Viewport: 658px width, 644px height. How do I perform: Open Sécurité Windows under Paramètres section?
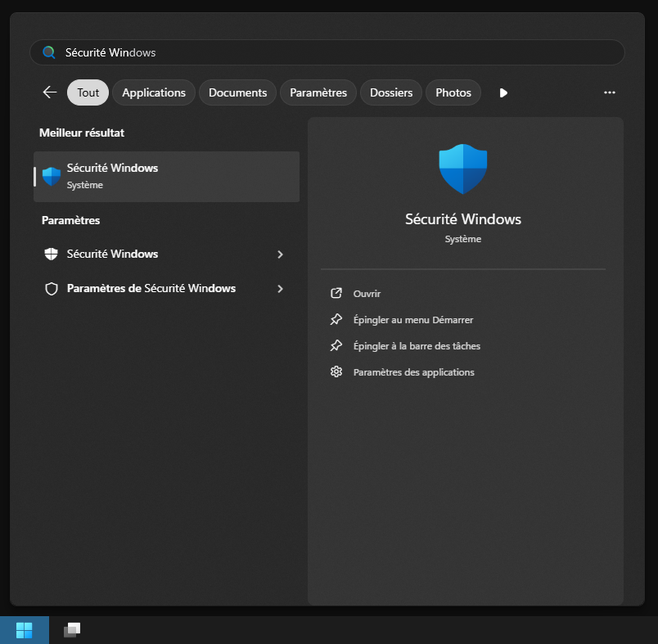coord(167,254)
